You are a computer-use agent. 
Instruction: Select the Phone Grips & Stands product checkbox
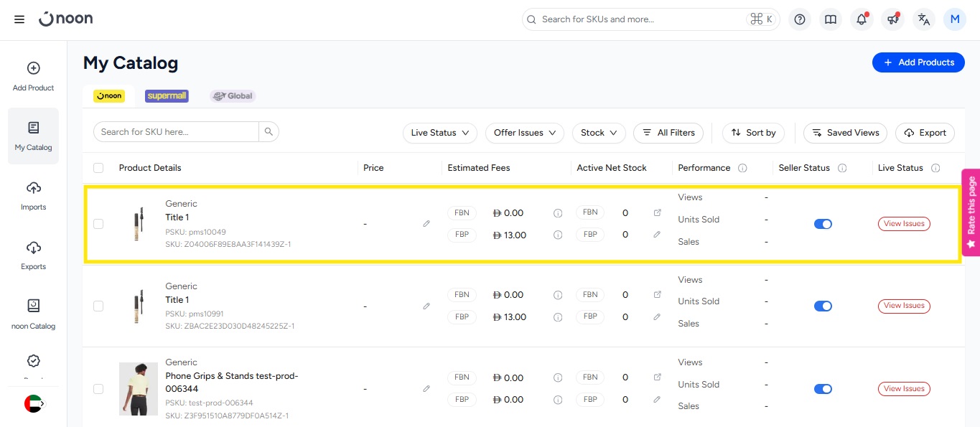pos(98,388)
